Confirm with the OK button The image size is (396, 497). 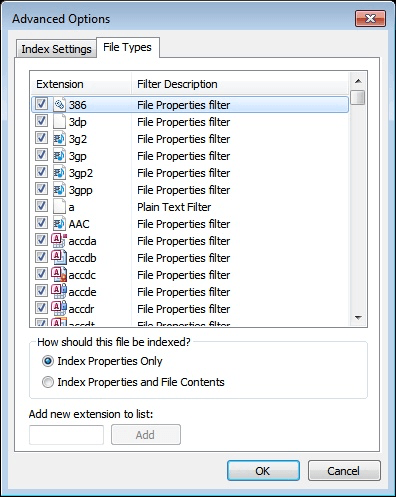click(263, 471)
